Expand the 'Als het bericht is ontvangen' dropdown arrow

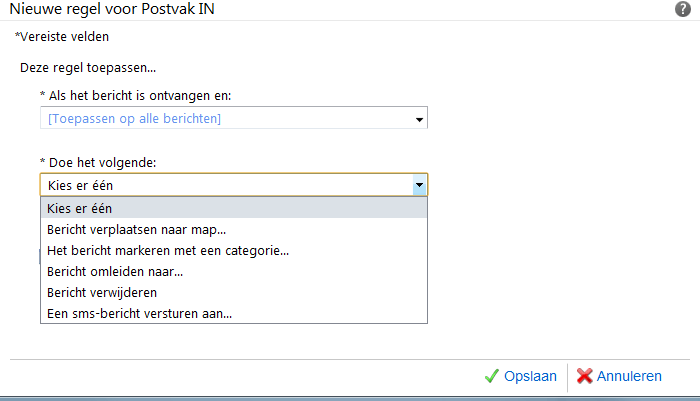click(419, 120)
